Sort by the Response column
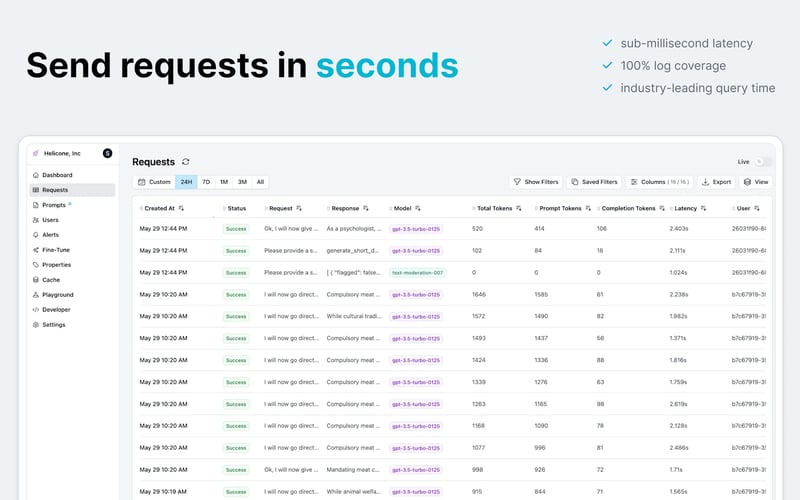The width and height of the screenshot is (800, 500). 366,208
